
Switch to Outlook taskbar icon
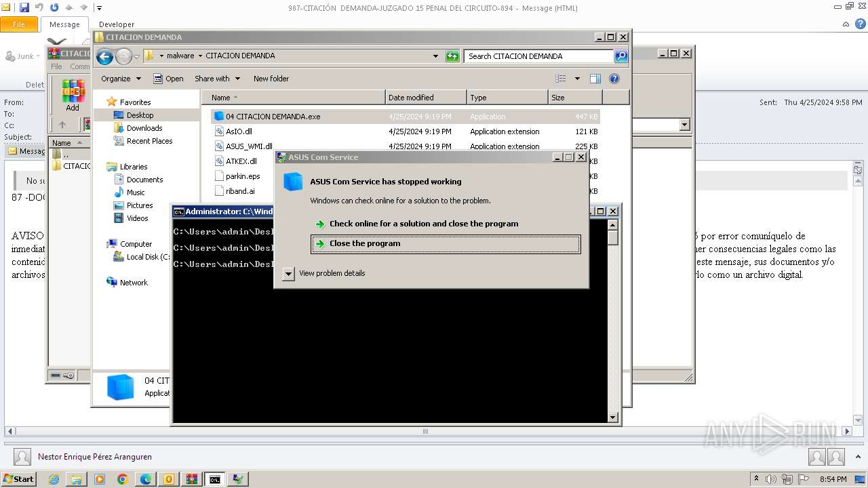tap(169, 479)
